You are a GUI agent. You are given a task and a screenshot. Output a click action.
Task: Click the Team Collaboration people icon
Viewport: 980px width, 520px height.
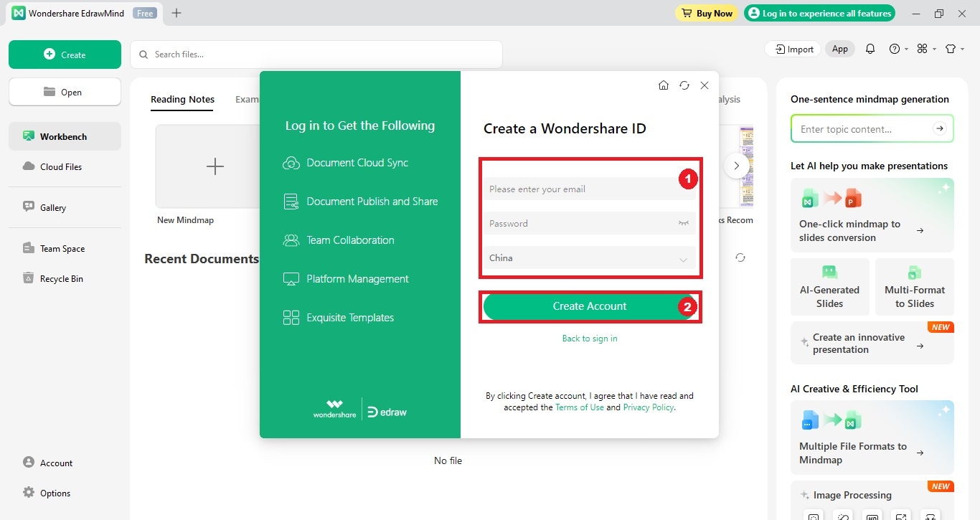(x=291, y=240)
